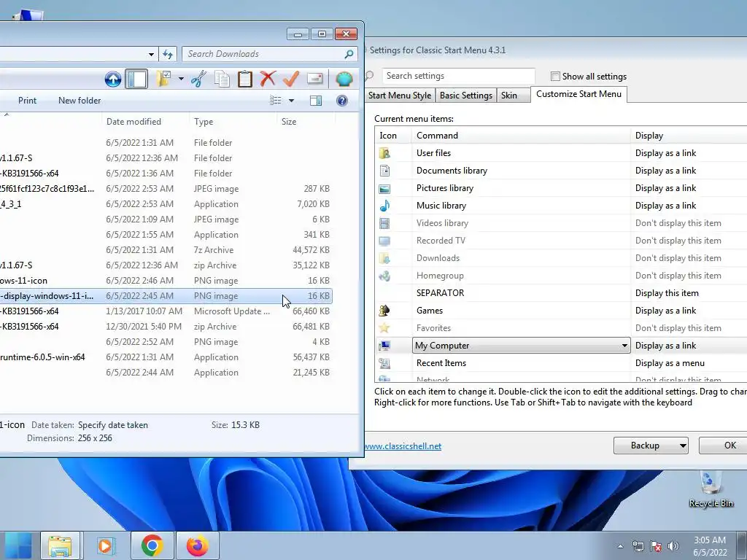The width and height of the screenshot is (747, 560).
Task: Click the Backup button
Action: point(645,446)
